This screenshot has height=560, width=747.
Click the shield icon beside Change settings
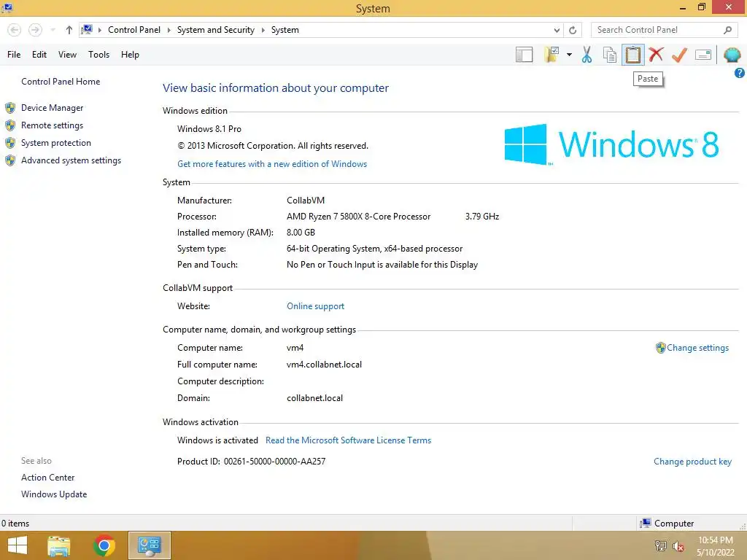(660, 348)
